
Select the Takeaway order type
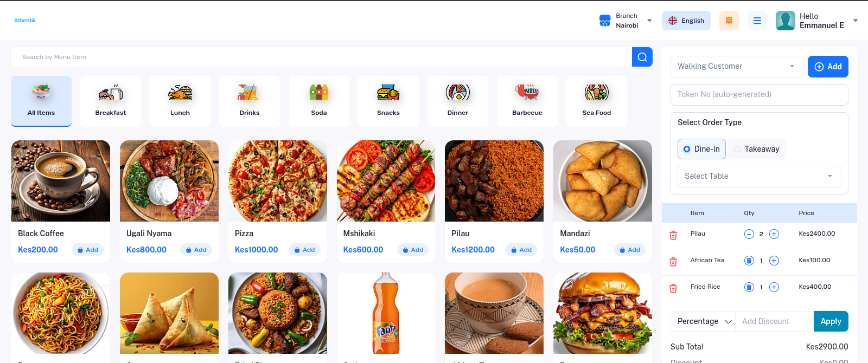(756, 149)
